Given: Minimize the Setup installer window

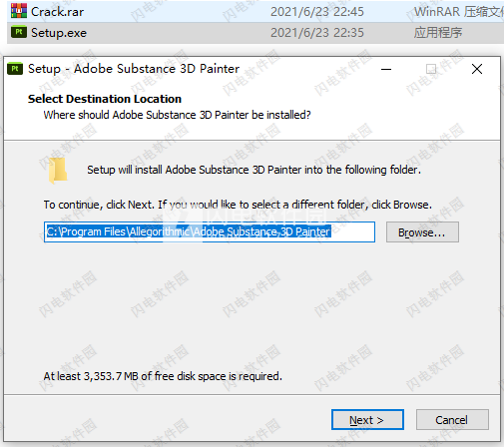Looking at the screenshot, I should pos(386,69).
